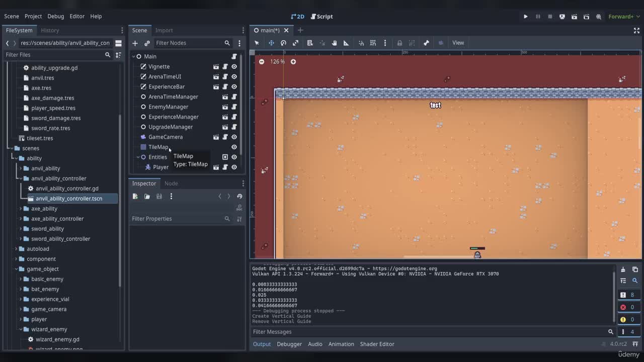
Task: Enable the Pan Mode hand tool
Action: click(334, 43)
